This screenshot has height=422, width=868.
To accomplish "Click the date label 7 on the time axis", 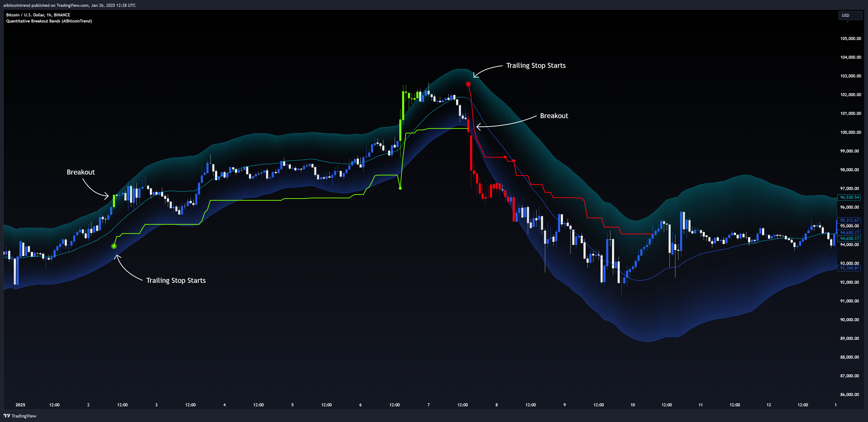I will [x=429, y=405].
